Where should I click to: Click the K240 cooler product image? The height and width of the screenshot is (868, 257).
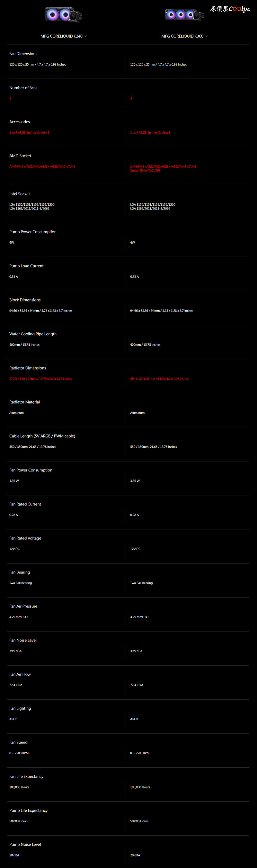64,15
